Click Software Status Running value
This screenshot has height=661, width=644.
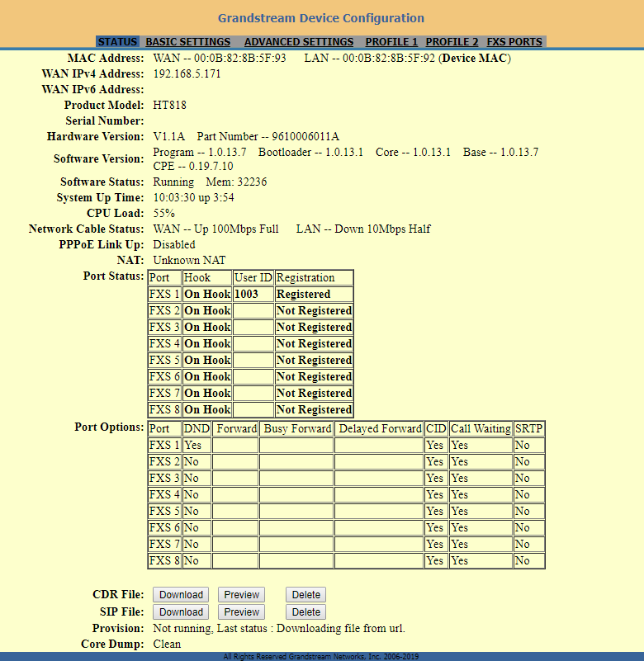coord(173,182)
